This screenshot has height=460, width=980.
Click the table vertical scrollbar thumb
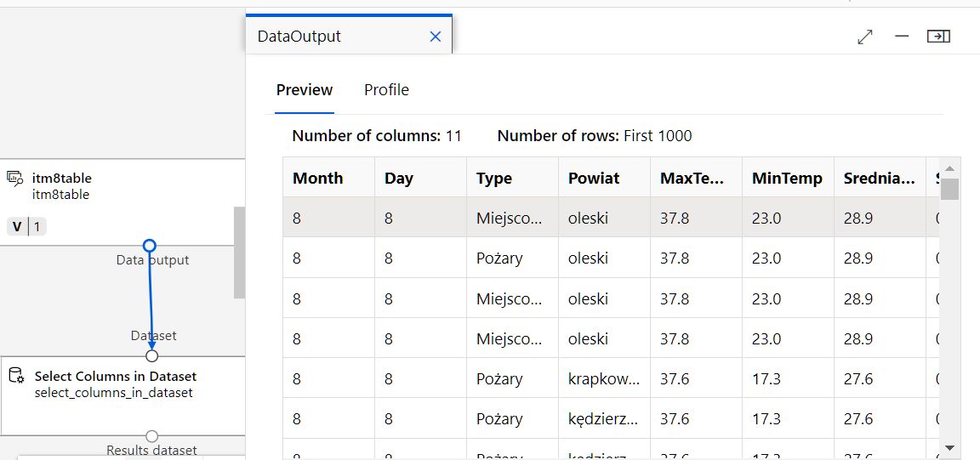(x=949, y=189)
